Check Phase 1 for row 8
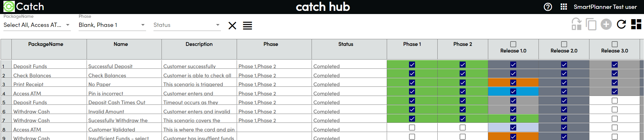Viewport: 644px width, 140px height. point(412,128)
